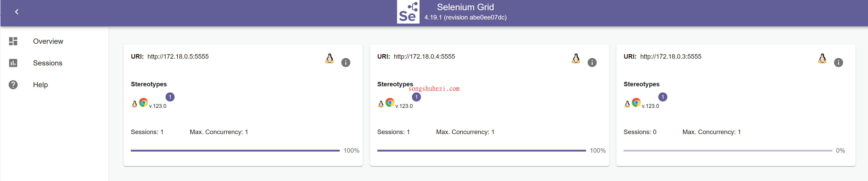This screenshot has height=181, width=868.
Task: Open the Overview page
Action: 48,41
